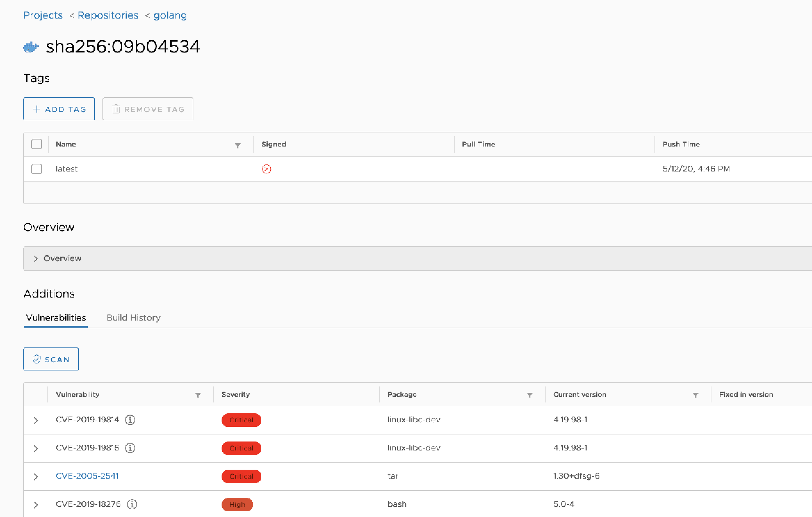Open the tag Name column filter
The width and height of the screenshot is (812, 517).
click(238, 146)
